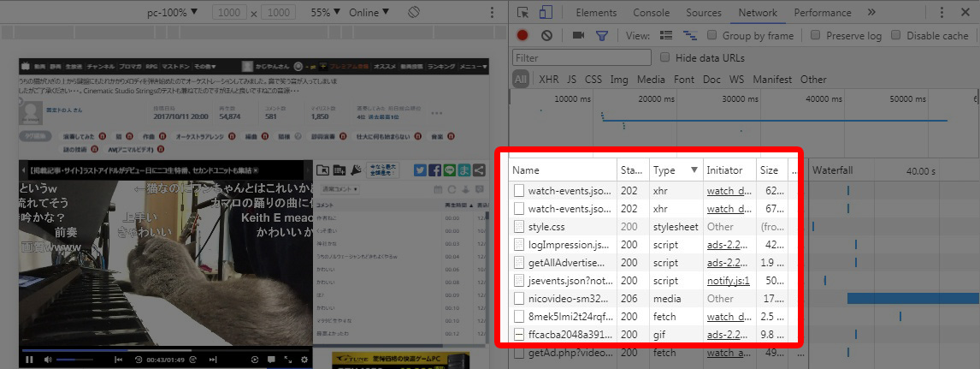Click the Filter text input field

(581, 58)
